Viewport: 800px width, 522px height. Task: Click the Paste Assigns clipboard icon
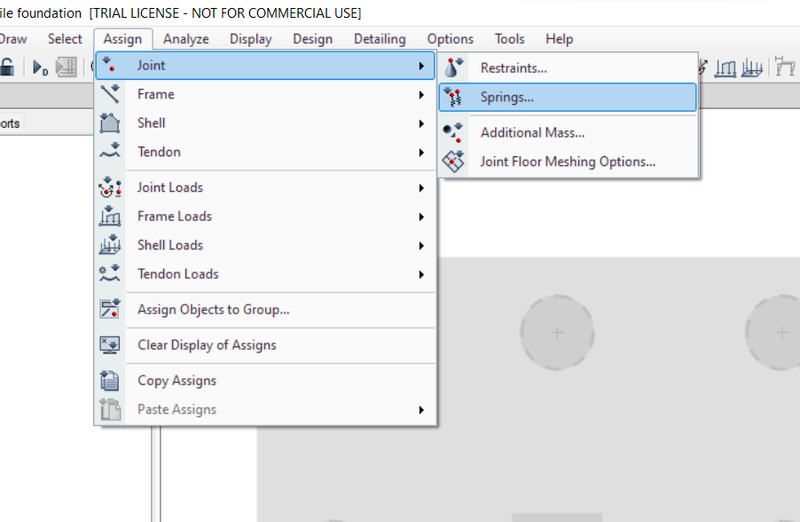pos(110,409)
